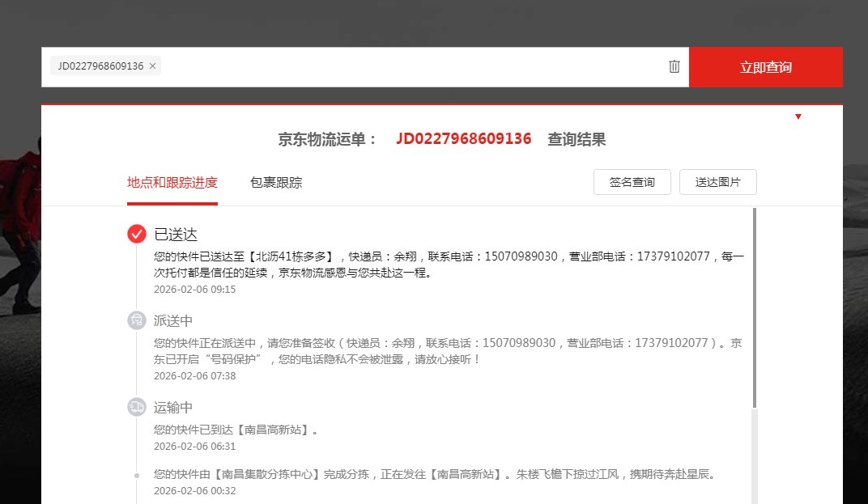The width and height of the screenshot is (868, 504).
Task: Click the red triangle arrow above results
Action: tap(798, 117)
